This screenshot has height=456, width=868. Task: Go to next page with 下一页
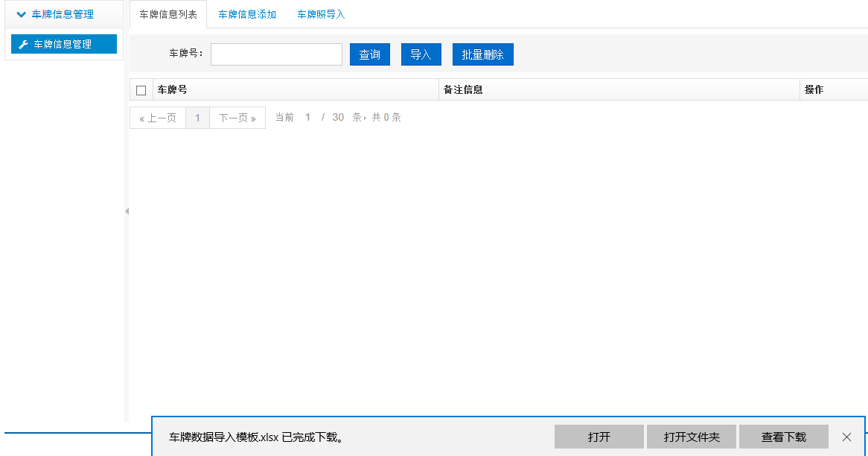(237, 118)
